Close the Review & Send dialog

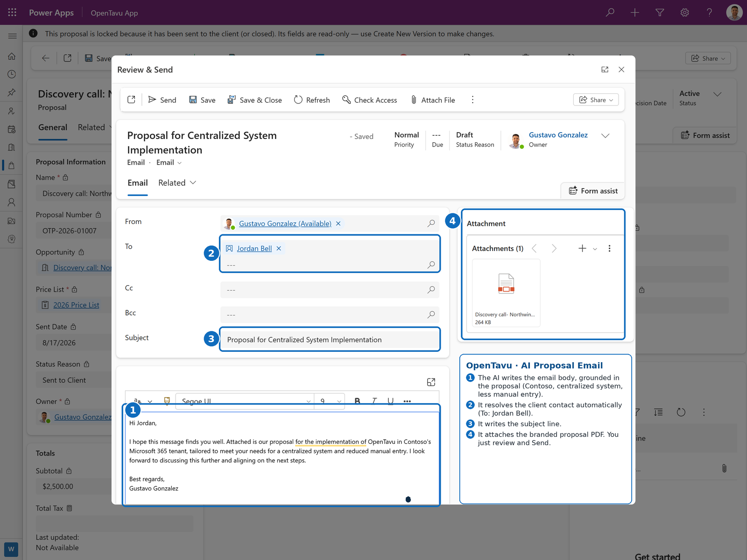(621, 70)
